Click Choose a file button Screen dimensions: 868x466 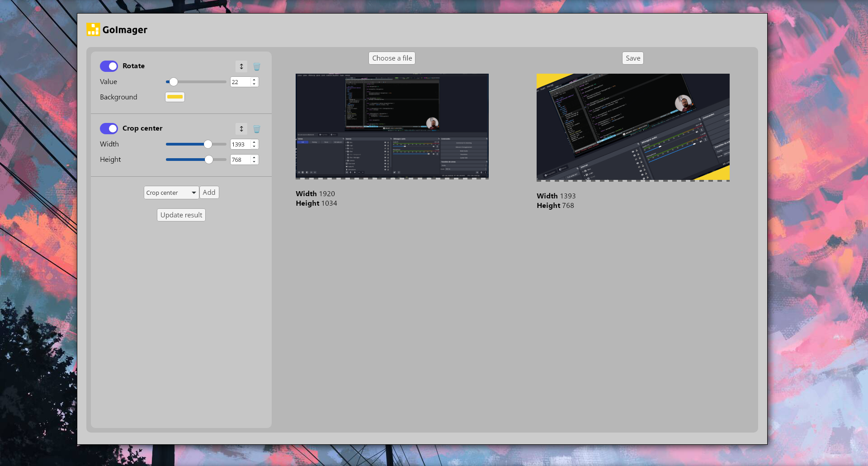click(392, 58)
